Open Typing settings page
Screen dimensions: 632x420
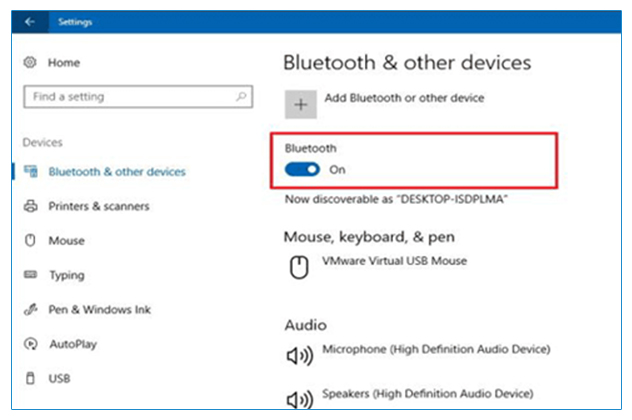click(x=67, y=275)
